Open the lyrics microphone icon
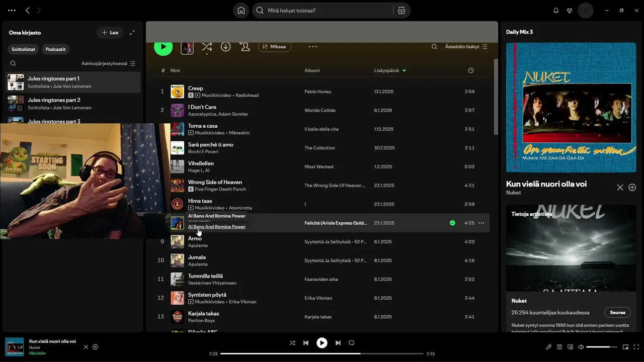This screenshot has height=362, width=644. 549,347
